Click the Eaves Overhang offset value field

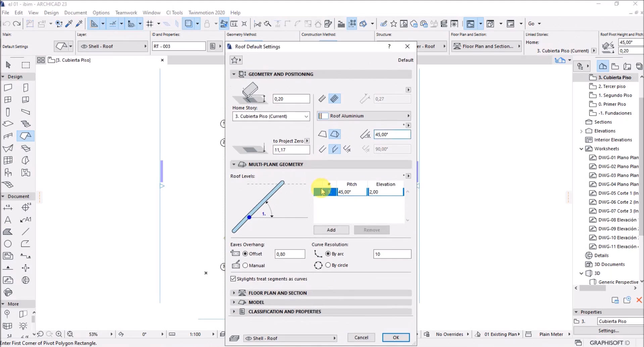290,254
